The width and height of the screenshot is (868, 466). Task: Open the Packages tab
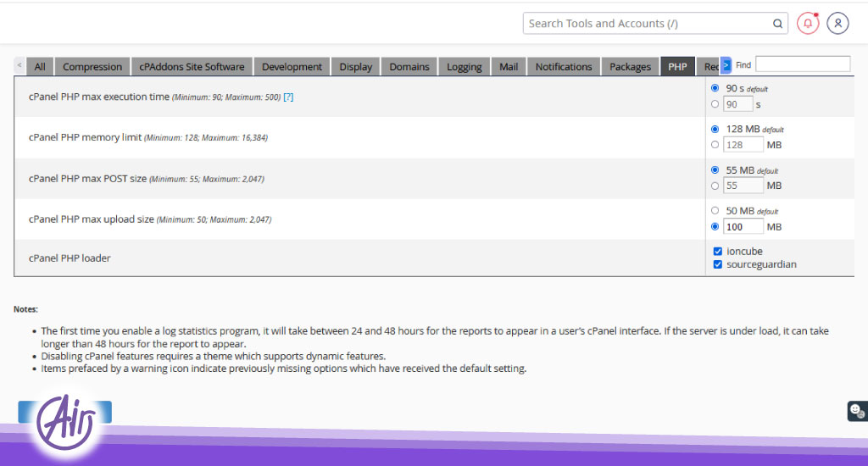point(630,66)
